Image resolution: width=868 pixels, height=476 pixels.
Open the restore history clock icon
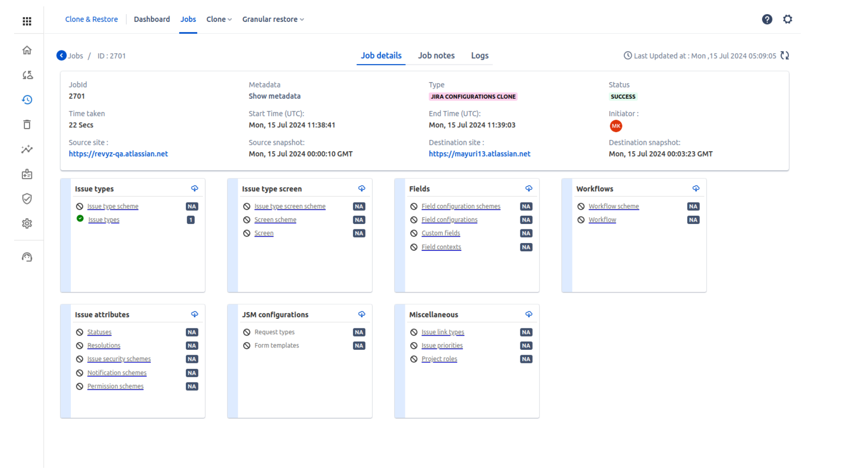(x=27, y=99)
